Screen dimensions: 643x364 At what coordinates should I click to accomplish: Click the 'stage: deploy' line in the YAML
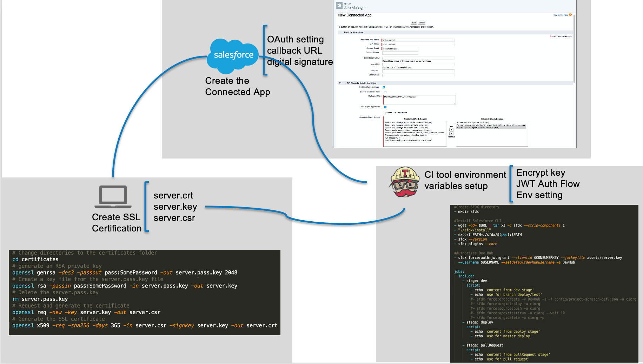(x=478, y=322)
